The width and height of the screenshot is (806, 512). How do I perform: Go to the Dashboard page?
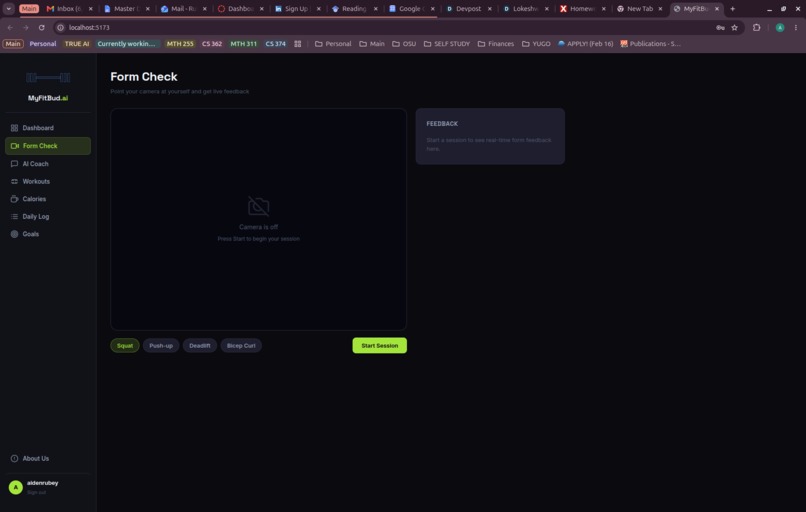click(x=48, y=128)
